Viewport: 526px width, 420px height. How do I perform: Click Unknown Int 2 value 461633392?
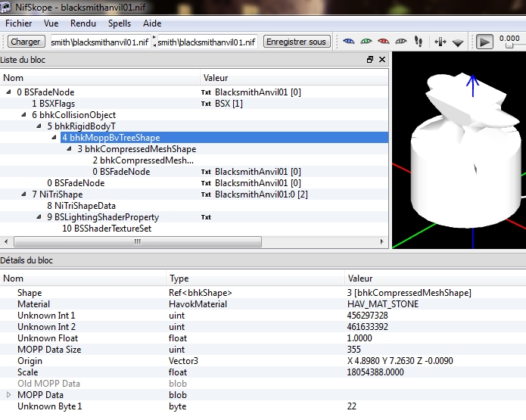tap(367, 327)
